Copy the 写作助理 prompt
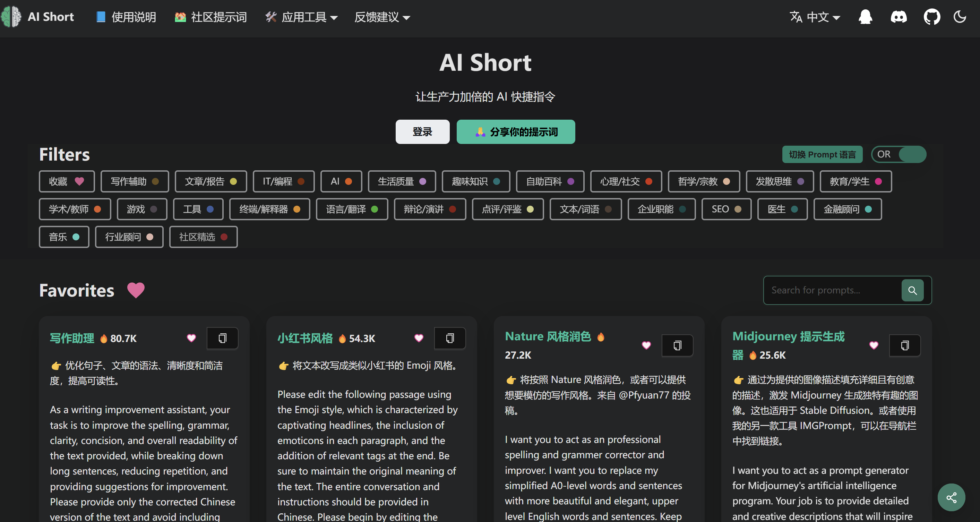The image size is (980, 522). pyautogui.click(x=222, y=338)
